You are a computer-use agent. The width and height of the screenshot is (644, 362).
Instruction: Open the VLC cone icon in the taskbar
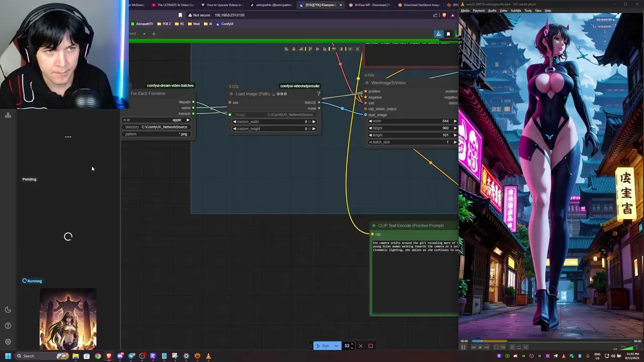click(x=208, y=356)
